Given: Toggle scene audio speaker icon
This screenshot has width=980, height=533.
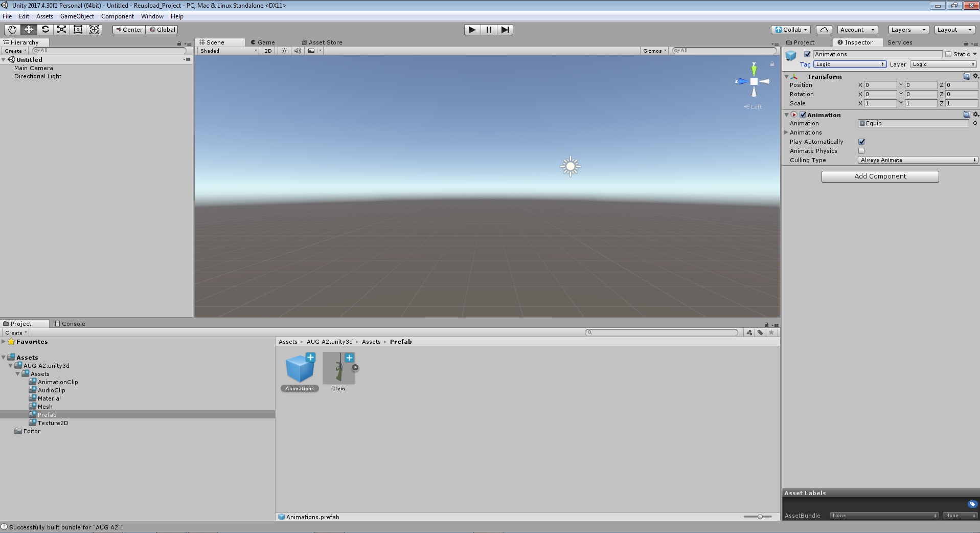Looking at the screenshot, I should (298, 51).
